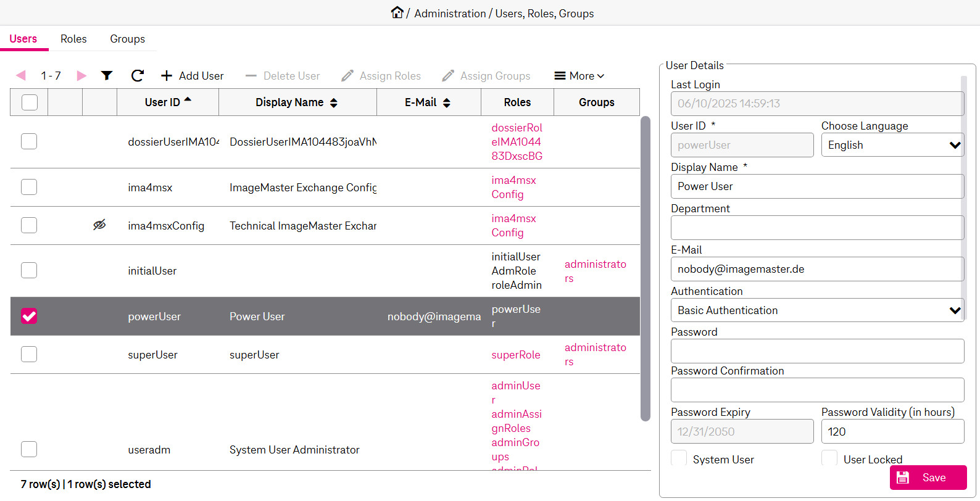Expand the More menu
Viewport: 980px width, 501px height.
(x=579, y=76)
